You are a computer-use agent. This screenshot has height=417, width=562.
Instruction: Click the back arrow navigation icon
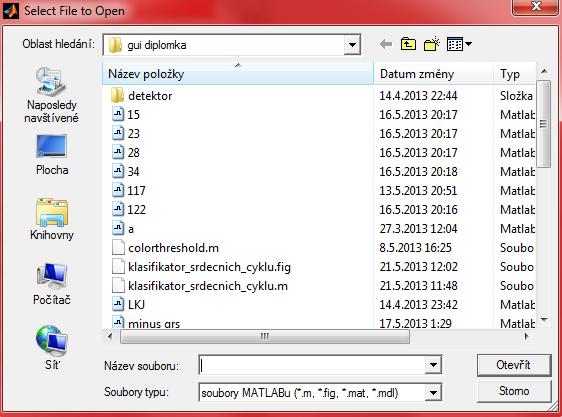(x=386, y=44)
